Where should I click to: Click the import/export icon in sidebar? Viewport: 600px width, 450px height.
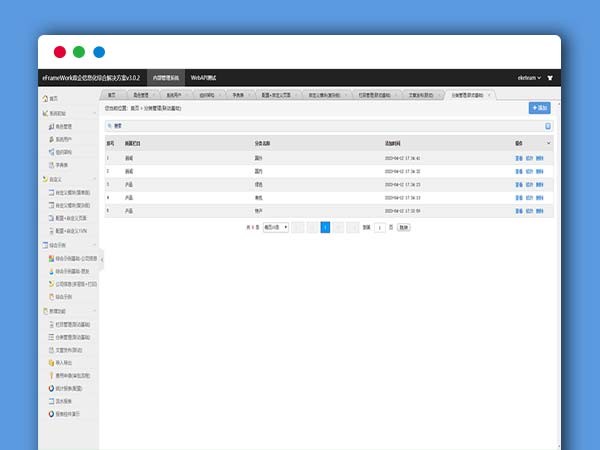tap(51, 362)
